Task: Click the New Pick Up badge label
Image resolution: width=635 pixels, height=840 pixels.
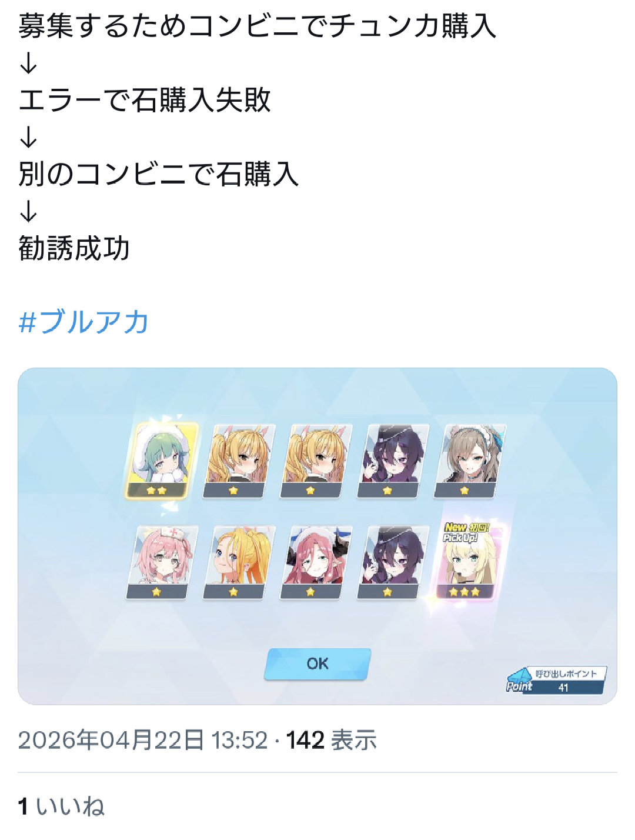Action: (466, 532)
